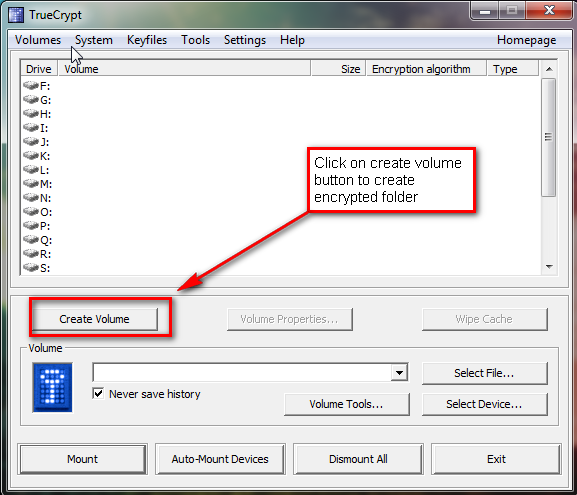Select the "Q:" drive letter text
The image size is (577, 495).
point(46,240)
